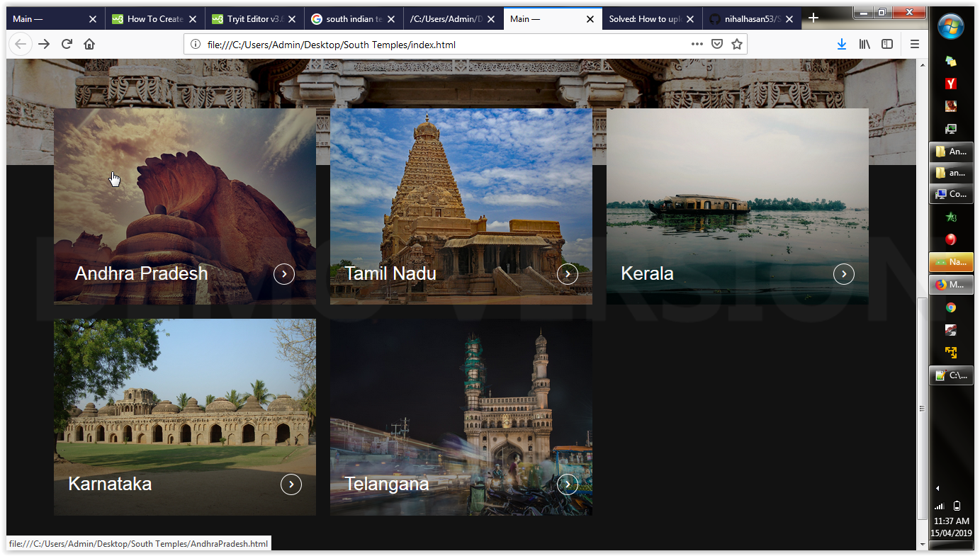Go forward one page

tap(44, 43)
